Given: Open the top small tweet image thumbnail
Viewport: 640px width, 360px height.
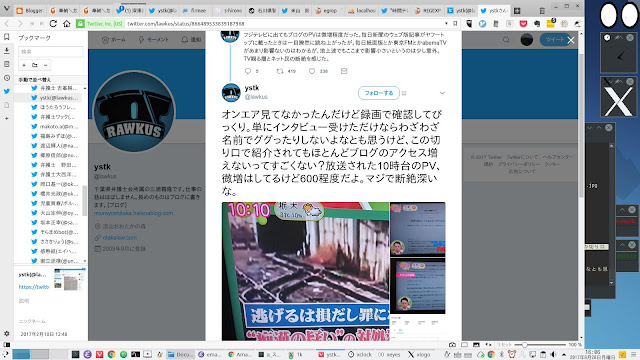Looking at the screenshot, I should [418, 229].
